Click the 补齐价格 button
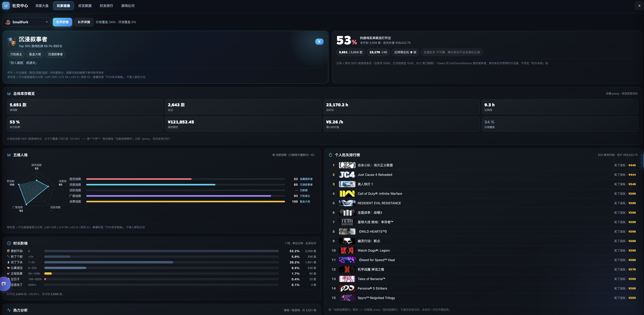 pos(62,22)
